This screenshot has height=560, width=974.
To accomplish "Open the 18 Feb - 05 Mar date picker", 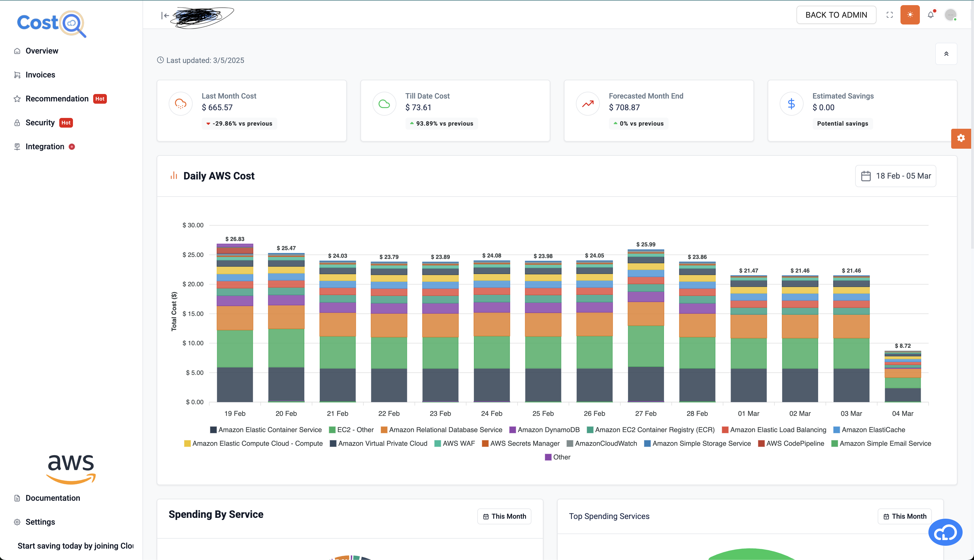I will [896, 176].
